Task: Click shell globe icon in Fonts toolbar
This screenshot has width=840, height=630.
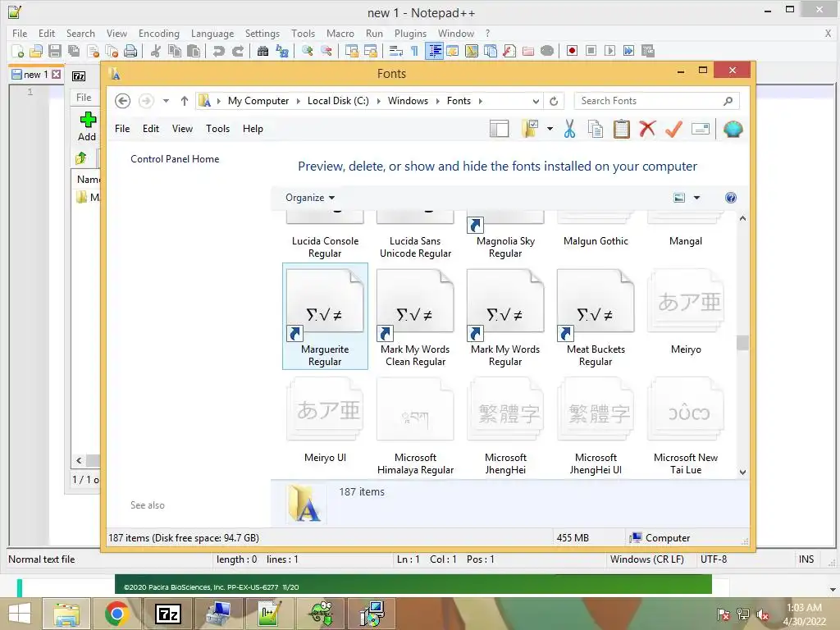Action: 733,129
